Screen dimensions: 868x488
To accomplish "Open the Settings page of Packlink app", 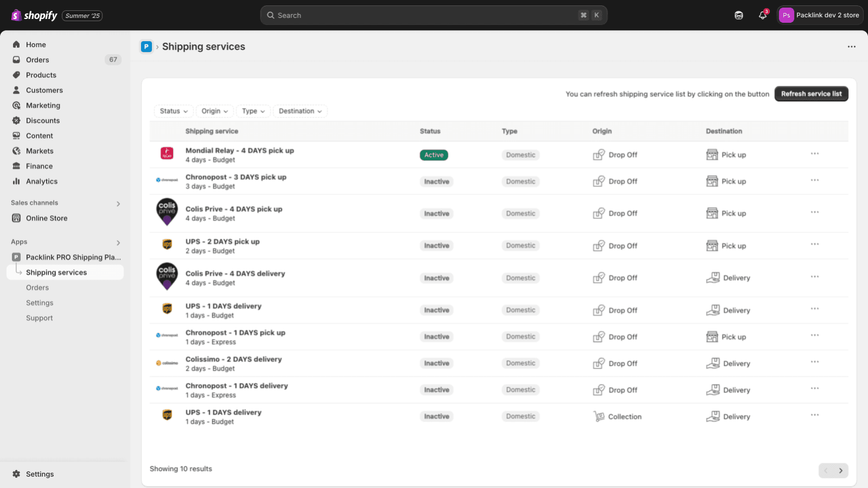I will tap(39, 303).
